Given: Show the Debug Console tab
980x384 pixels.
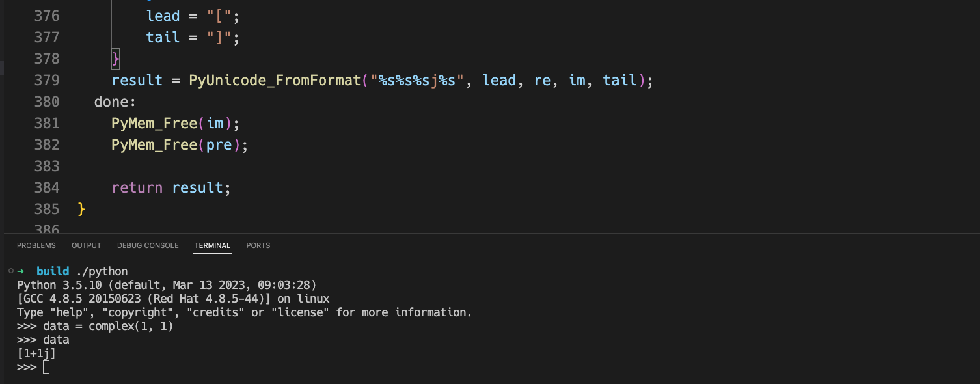Looking at the screenshot, I should (148, 245).
